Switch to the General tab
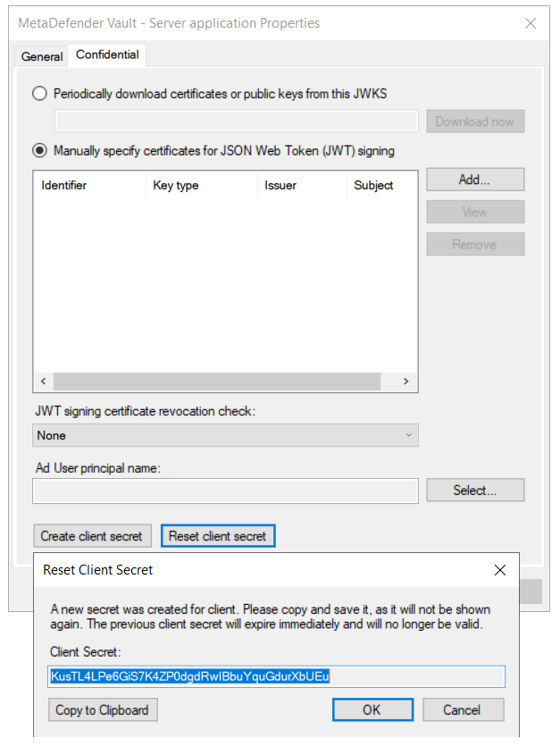 coord(42,56)
